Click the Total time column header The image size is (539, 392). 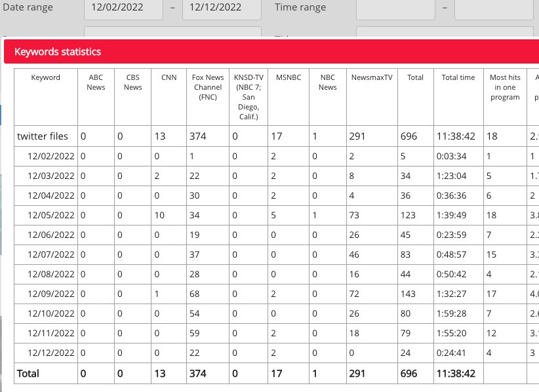coord(458,77)
